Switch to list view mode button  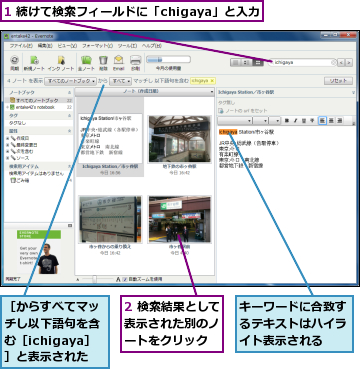[x=236, y=62]
